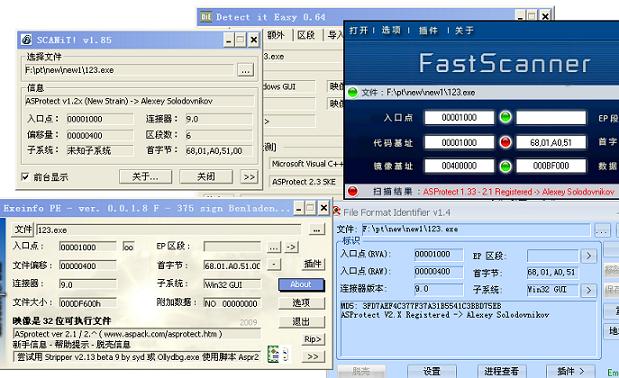Click the small - button beside Exeinfo 首字节
The image size is (619, 378).
(x=274, y=264)
